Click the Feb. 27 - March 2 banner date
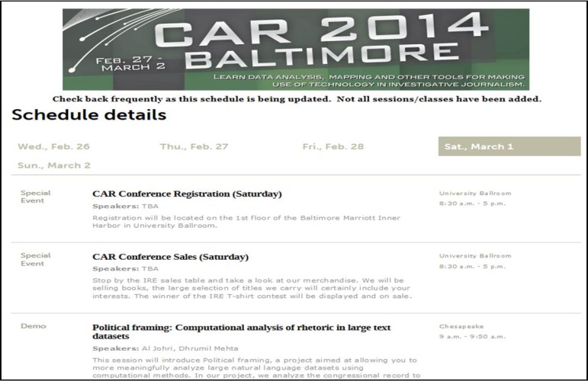The height and width of the screenshot is (381, 588). coord(130,63)
